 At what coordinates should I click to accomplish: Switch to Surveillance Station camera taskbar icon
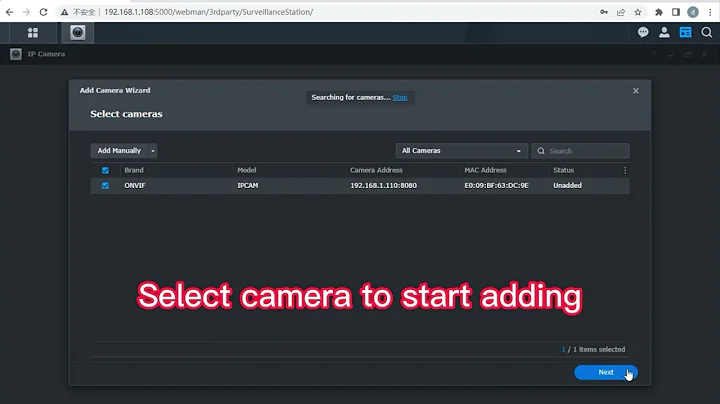point(78,33)
